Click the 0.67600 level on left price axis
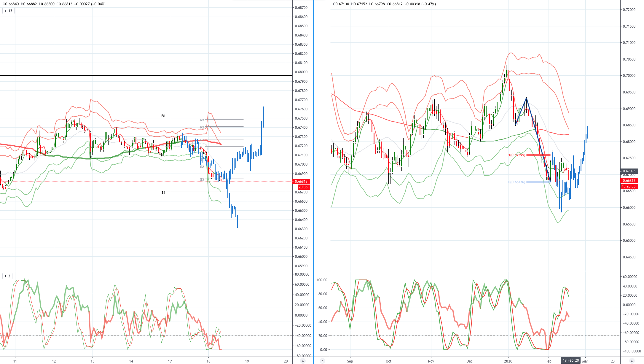The height and width of the screenshot is (364, 644). point(301,109)
